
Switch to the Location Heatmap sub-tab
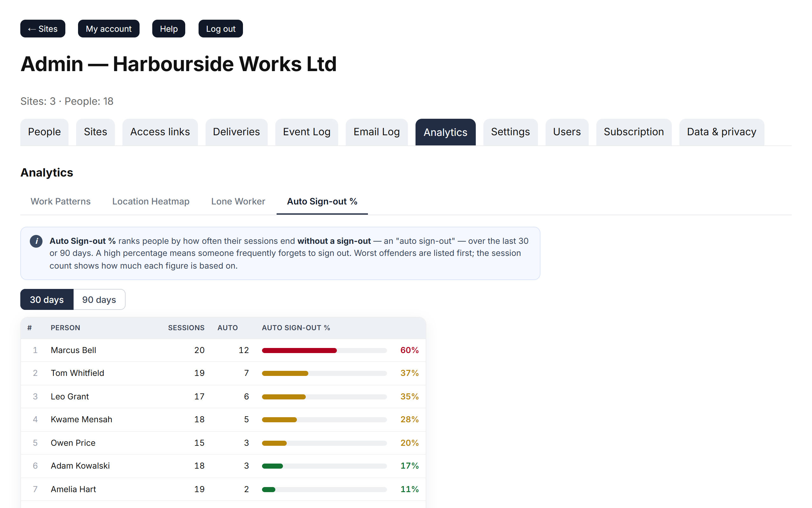coord(151,201)
